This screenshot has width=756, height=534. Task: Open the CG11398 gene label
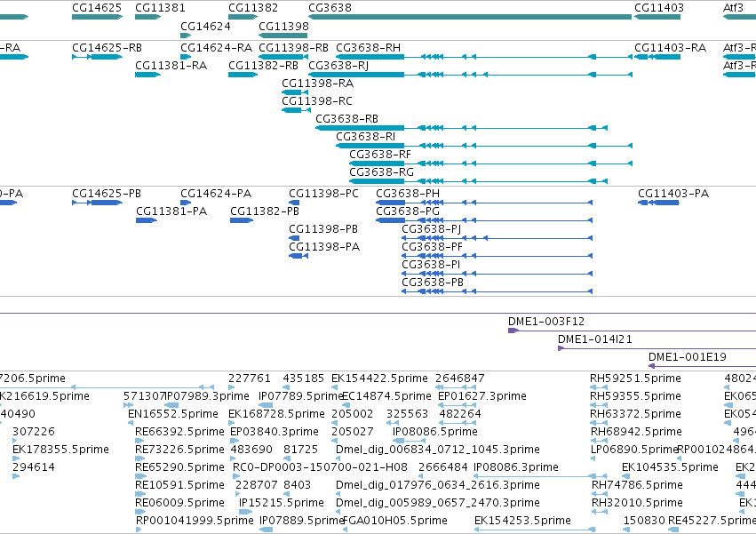283,26
